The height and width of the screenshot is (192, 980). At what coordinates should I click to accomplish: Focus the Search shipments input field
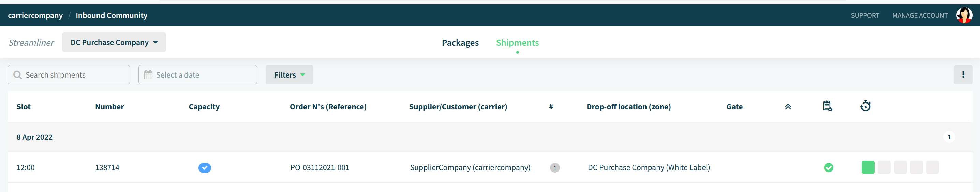point(69,75)
